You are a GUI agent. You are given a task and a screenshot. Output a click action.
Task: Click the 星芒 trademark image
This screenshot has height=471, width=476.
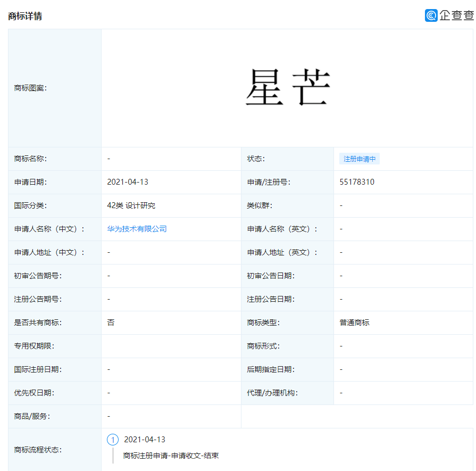287,88
